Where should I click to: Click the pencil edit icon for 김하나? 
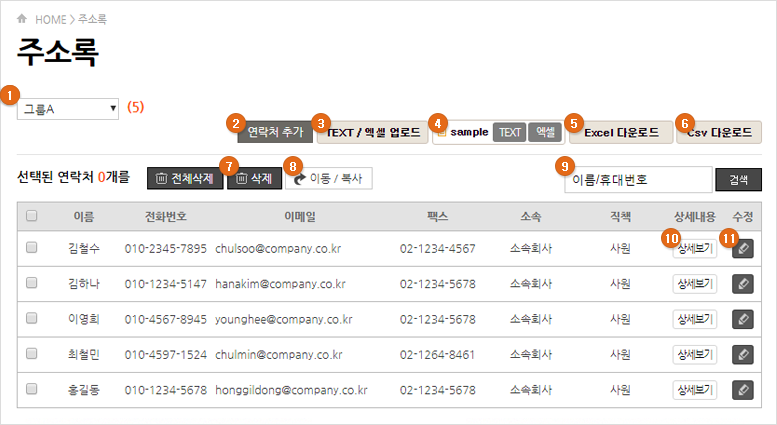click(742, 284)
